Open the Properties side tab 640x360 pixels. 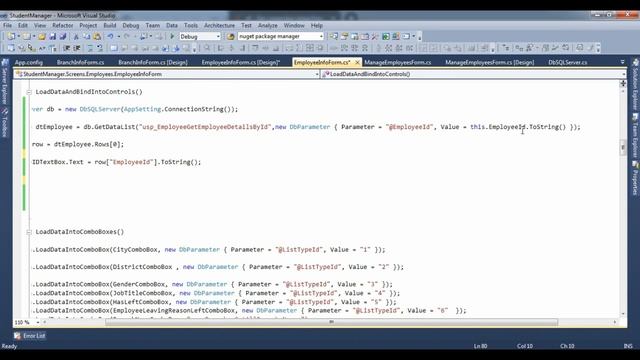click(x=636, y=178)
